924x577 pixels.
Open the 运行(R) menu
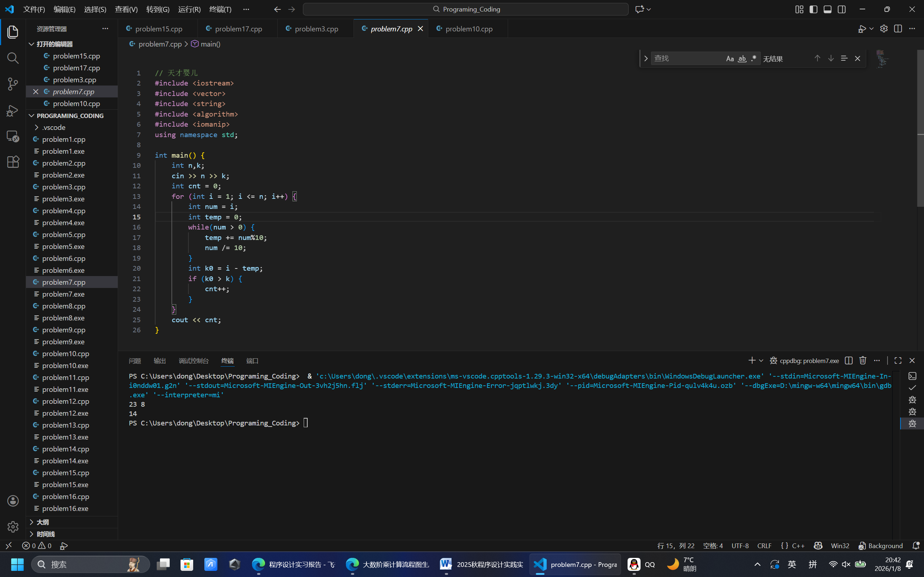pos(189,9)
